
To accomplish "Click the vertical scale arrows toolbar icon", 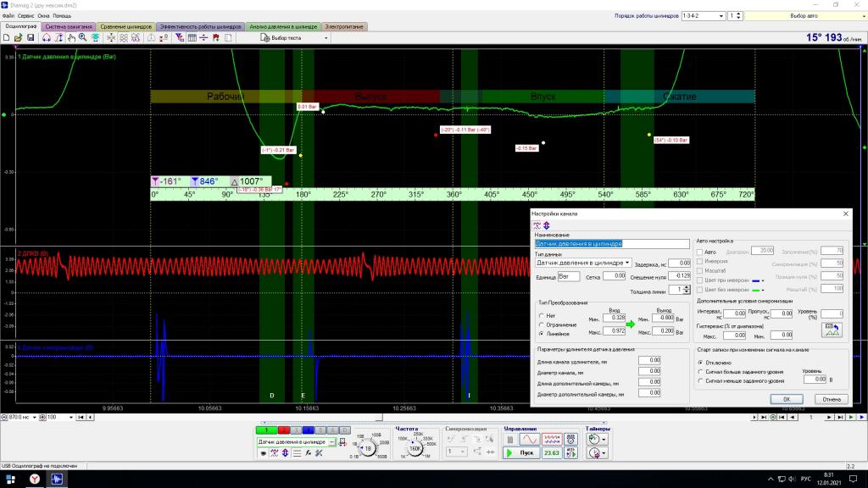I will pyautogui.click(x=58, y=37).
